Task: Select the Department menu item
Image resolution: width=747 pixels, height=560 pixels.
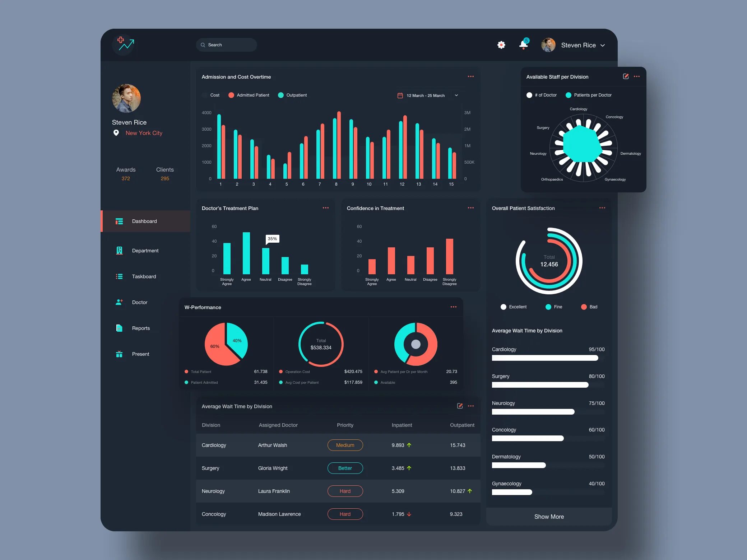Action: [x=145, y=249]
